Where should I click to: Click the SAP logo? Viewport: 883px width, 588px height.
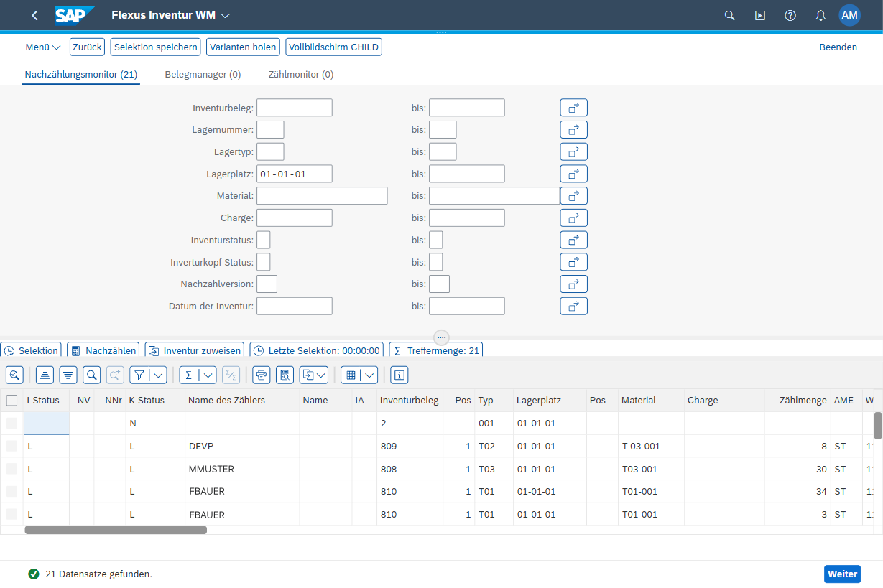(x=75, y=15)
